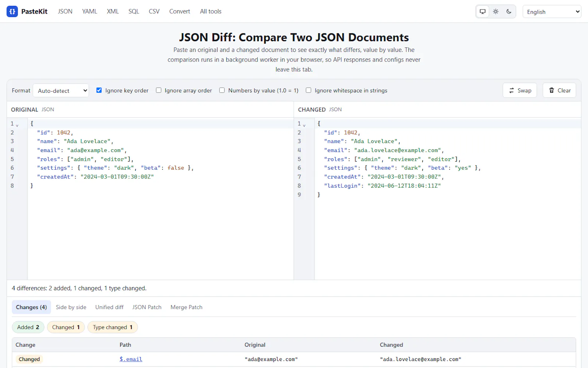The width and height of the screenshot is (588, 368).
Task: Switch to JSON Patch tab
Action: [147, 307]
